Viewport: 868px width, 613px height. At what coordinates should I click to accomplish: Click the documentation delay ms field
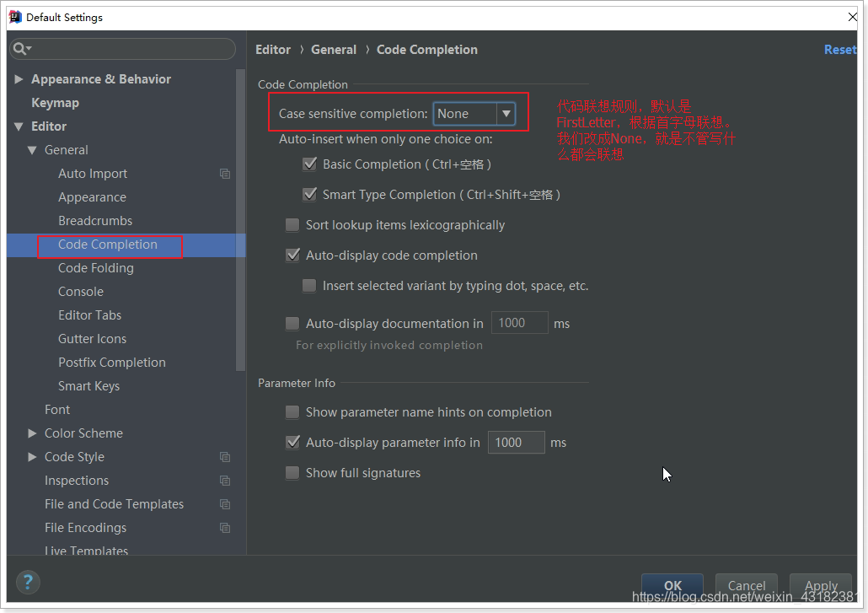coord(519,323)
